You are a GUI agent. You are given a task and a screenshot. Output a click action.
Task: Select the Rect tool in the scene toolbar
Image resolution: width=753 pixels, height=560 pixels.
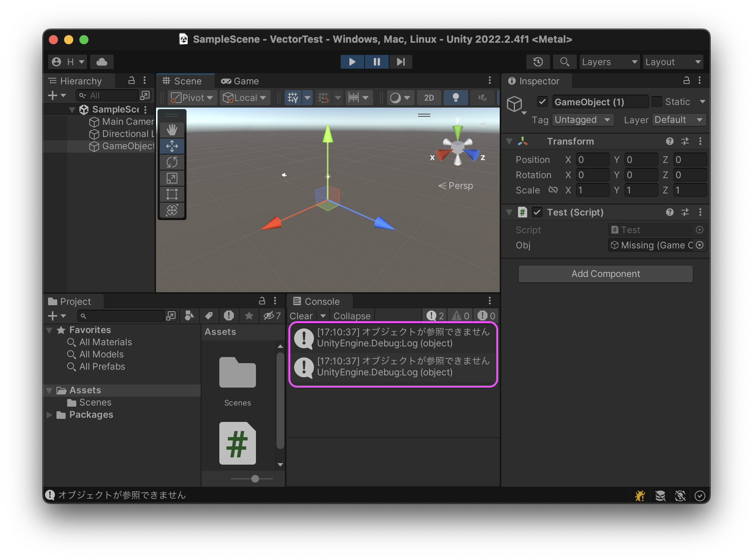click(172, 194)
